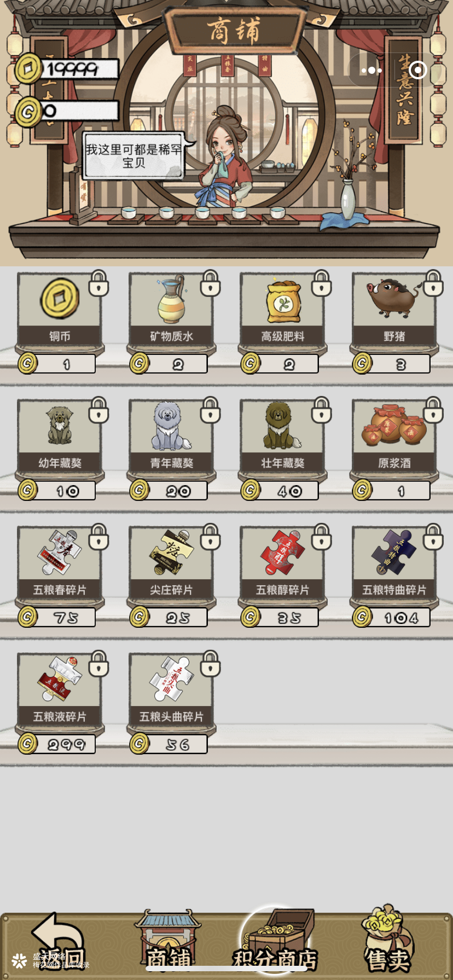
Task: Open the 售卖 sell button
Action: pos(388,941)
